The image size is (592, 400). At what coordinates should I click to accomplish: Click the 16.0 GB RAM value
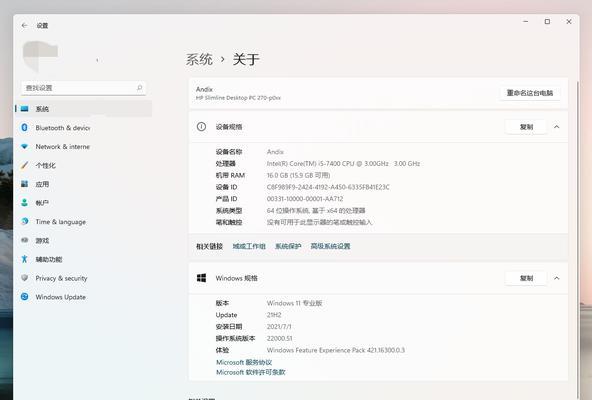(298, 175)
